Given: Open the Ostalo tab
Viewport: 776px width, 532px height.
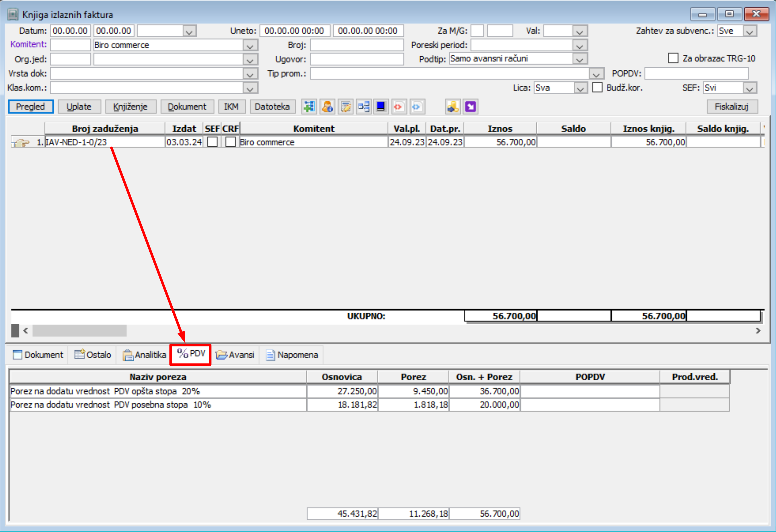Looking at the screenshot, I should click(92, 354).
